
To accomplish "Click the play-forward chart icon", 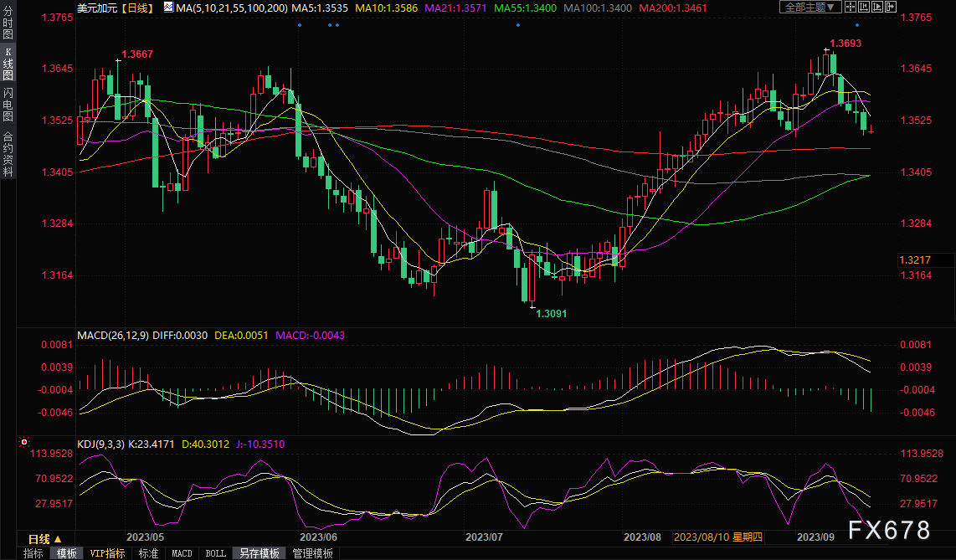I will click(x=877, y=7).
